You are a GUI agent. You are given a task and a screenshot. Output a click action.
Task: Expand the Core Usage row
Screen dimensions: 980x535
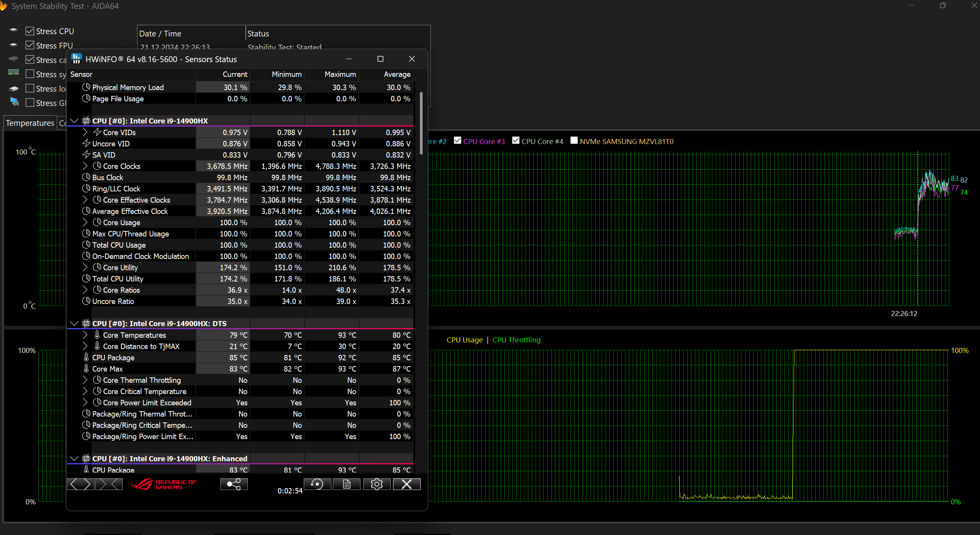85,222
